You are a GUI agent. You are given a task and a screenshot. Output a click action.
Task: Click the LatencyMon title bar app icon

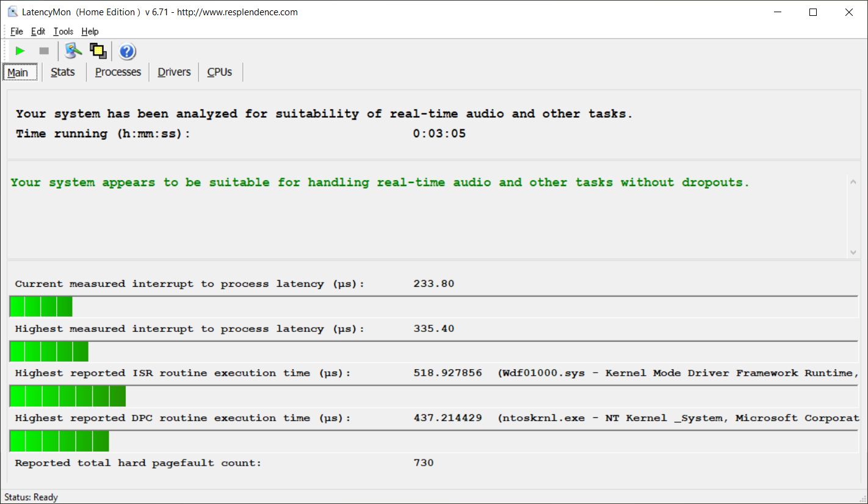12,12
